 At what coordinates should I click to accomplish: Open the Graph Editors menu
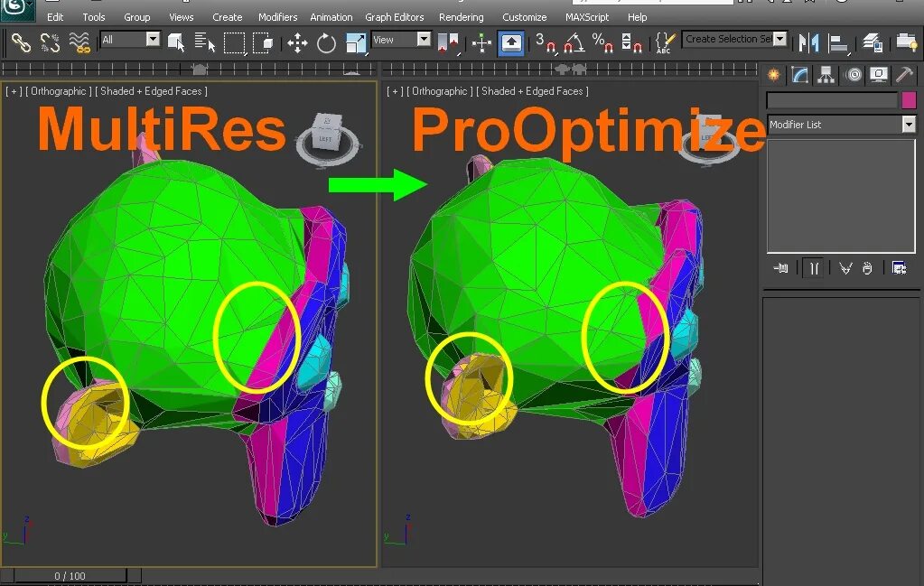point(394,17)
